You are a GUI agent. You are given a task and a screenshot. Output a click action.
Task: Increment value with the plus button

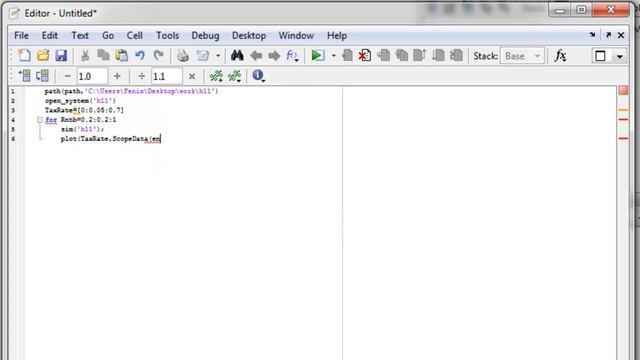117,76
